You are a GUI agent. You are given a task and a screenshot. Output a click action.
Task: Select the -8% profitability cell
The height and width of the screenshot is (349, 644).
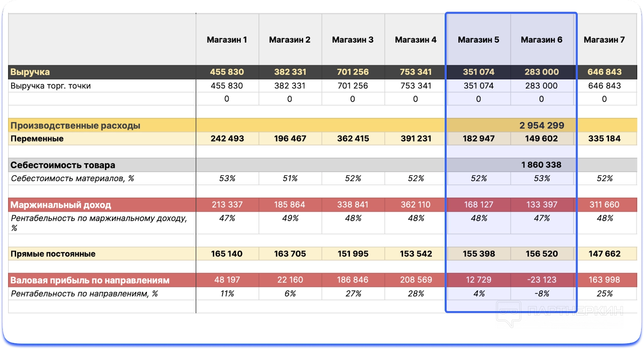[541, 294]
